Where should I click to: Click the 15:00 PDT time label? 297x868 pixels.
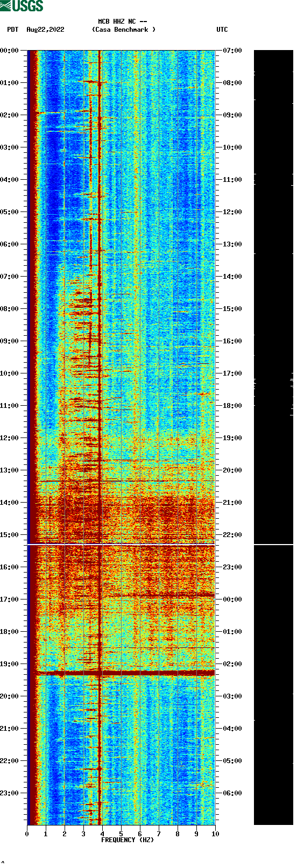[10, 535]
